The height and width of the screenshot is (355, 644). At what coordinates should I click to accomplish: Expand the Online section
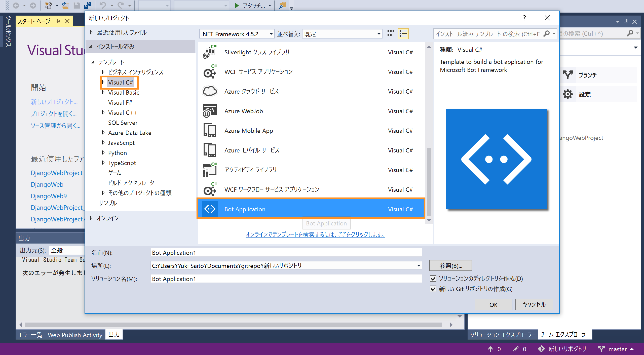coord(91,218)
